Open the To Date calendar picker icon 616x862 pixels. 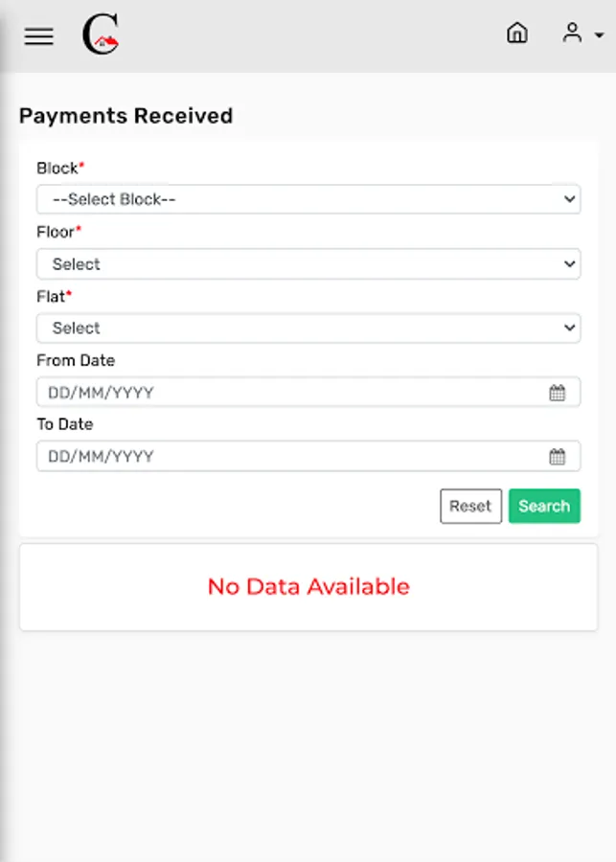tap(557, 456)
